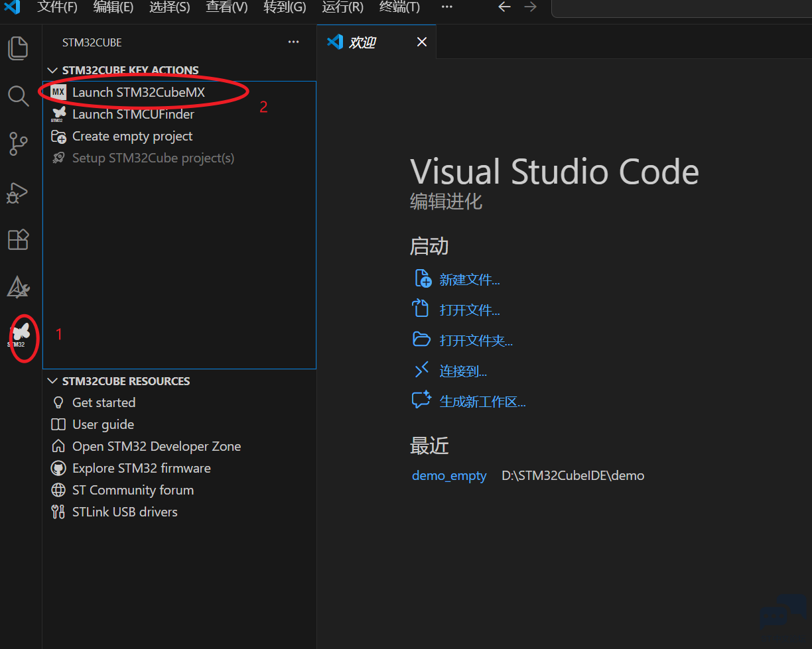Click the butterfly icon beside Launch STMCUFinder

point(58,114)
